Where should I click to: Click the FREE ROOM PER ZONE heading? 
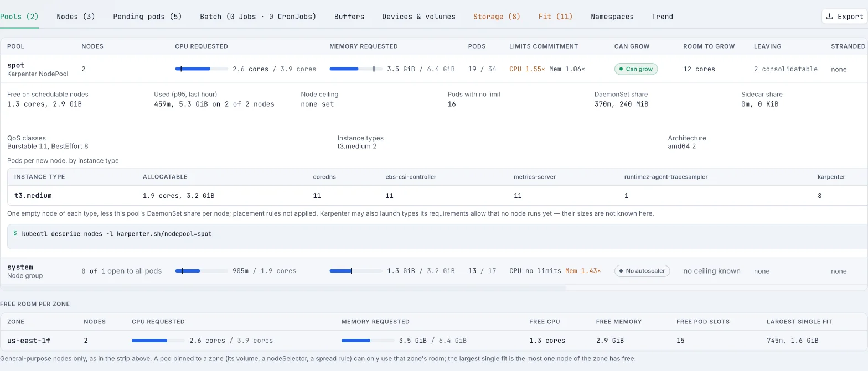(x=35, y=304)
